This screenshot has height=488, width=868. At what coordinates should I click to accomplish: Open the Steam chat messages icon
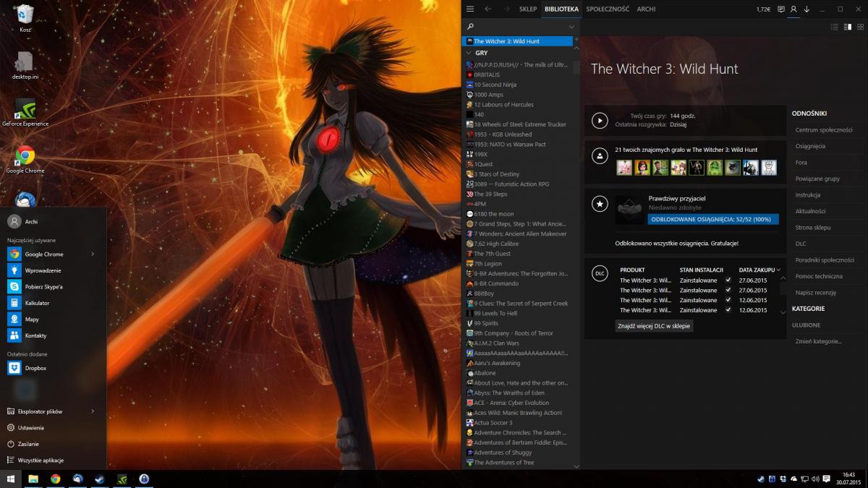coord(780,9)
